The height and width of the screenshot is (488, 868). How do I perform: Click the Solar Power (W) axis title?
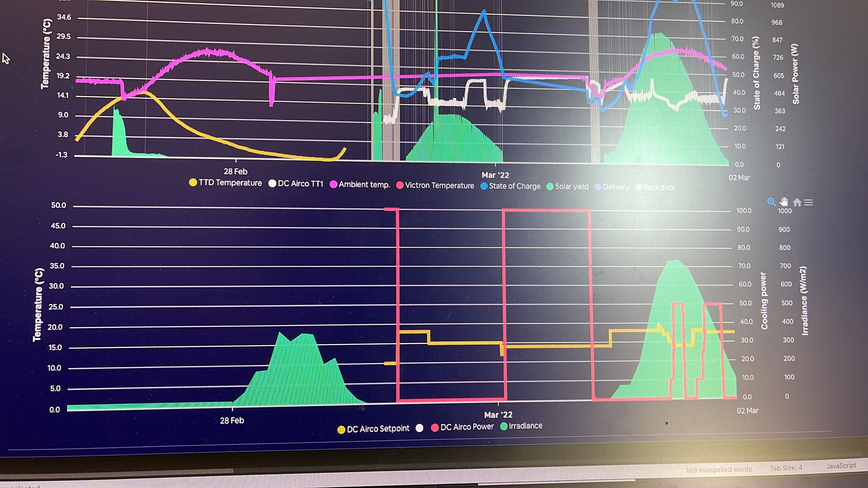click(x=795, y=74)
